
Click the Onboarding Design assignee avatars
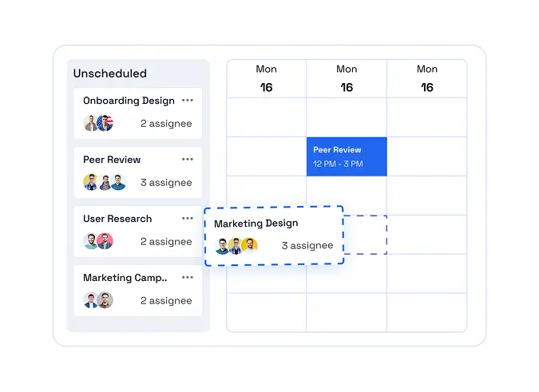[x=98, y=123]
